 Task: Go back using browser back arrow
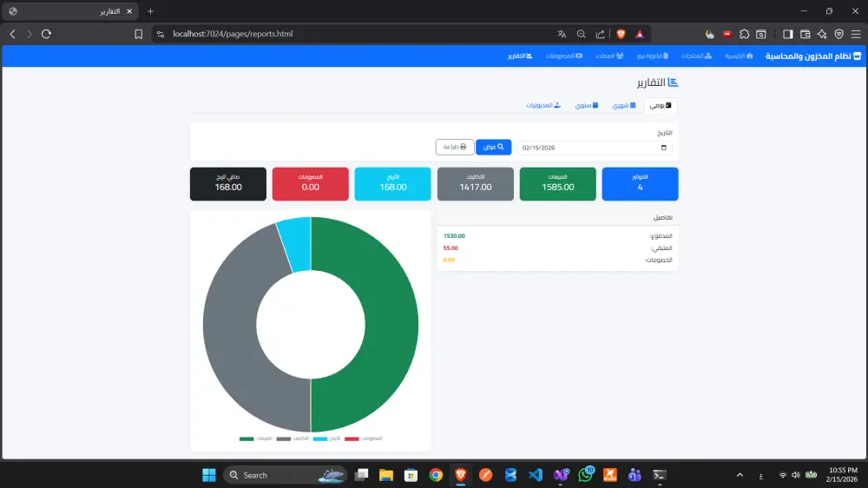coord(13,34)
